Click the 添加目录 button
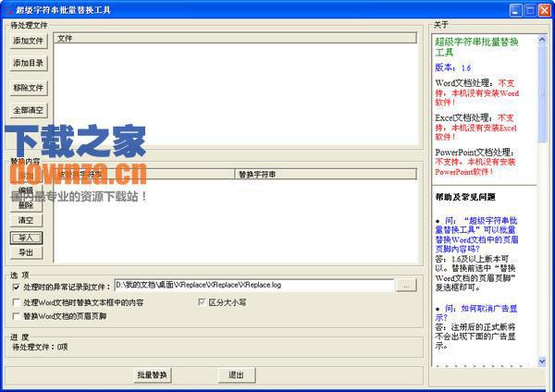 (29, 63)
